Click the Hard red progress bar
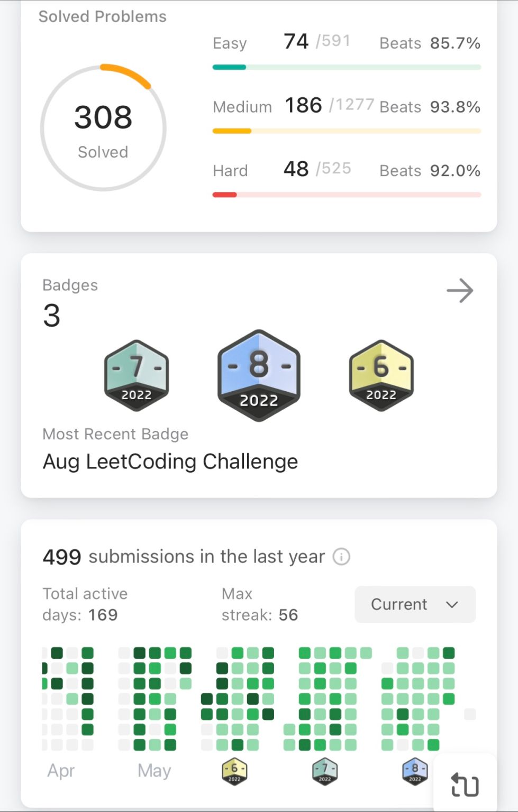This screenshot has height=812, width=518. (347, 195)
